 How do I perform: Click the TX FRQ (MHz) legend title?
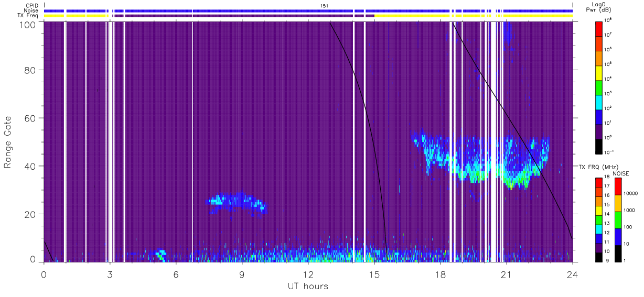[x=597, y=167]
